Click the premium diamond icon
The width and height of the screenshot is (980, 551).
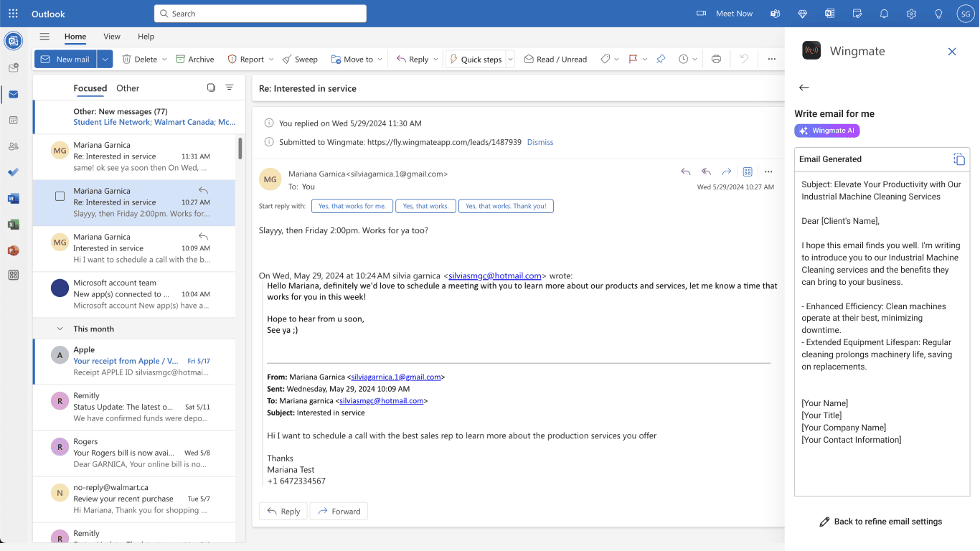[803, 14]
